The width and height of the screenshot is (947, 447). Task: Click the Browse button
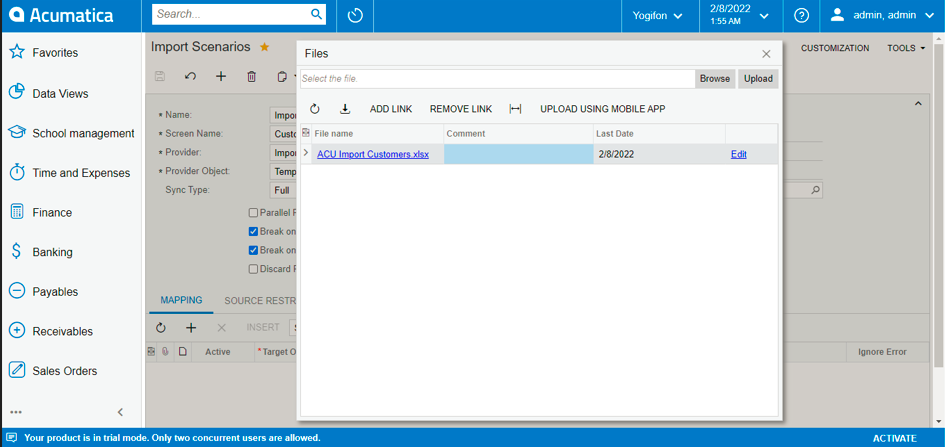tap(715, 79)
